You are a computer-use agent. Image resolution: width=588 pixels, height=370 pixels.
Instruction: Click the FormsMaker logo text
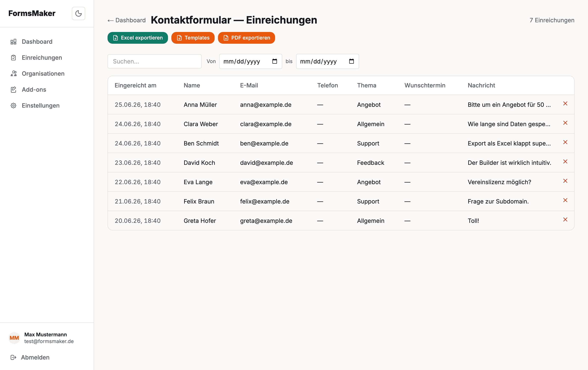point(32,13)
